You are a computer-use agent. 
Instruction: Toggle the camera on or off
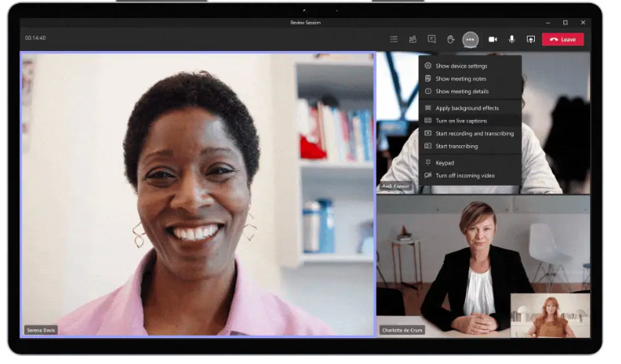click(492, 39)
